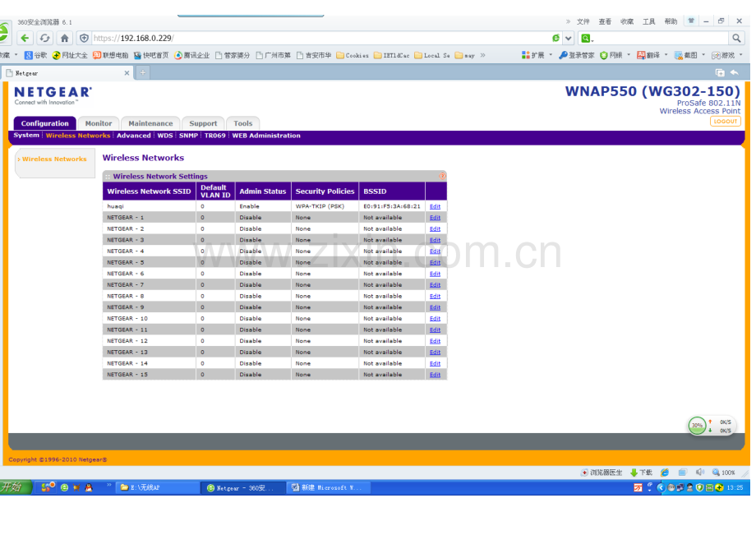Switch to E:\无线AP taskbar window
Image resolution: width=756 pixels, height=535 pixels.
point(158,488)
